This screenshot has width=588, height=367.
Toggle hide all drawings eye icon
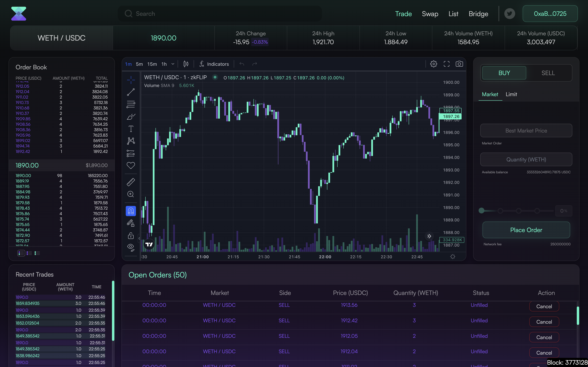[131, 247]
